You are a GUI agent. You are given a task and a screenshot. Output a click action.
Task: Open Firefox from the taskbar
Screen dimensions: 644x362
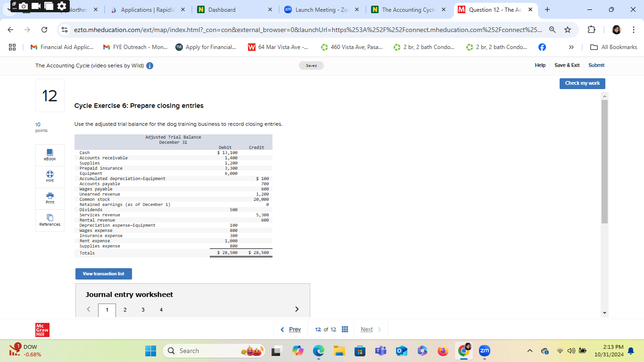[443, 351]
